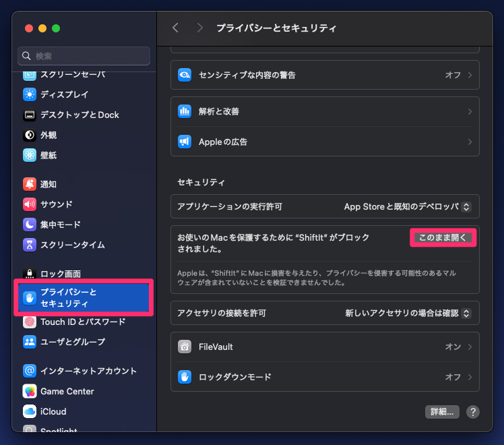Select Focus mode (集中モード) moon icon
Image resolution: width=504 pixels, height=445 pixels.
pyautogui.click(x=30, y=225)
